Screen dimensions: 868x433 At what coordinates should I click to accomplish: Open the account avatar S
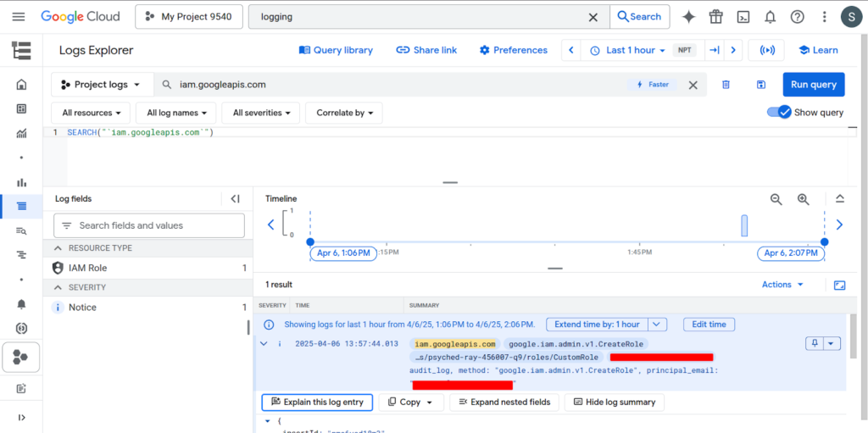[851, 17]
